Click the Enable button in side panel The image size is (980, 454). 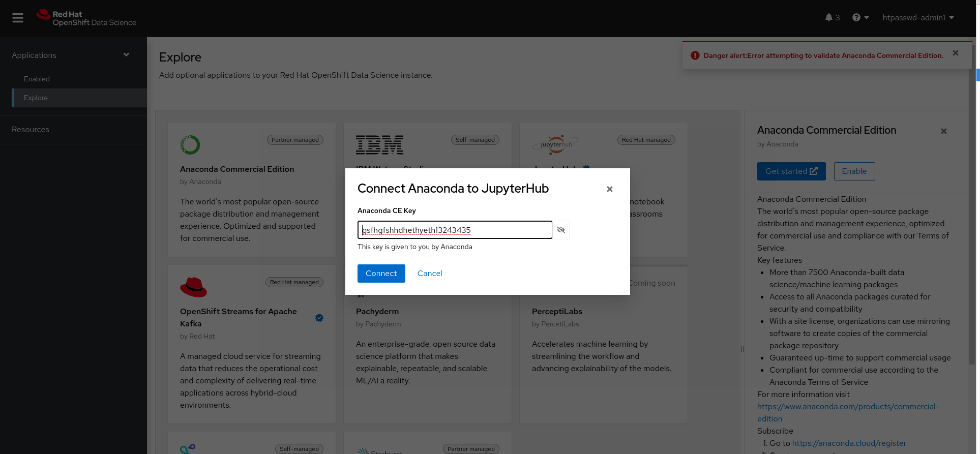coord(854,171)
